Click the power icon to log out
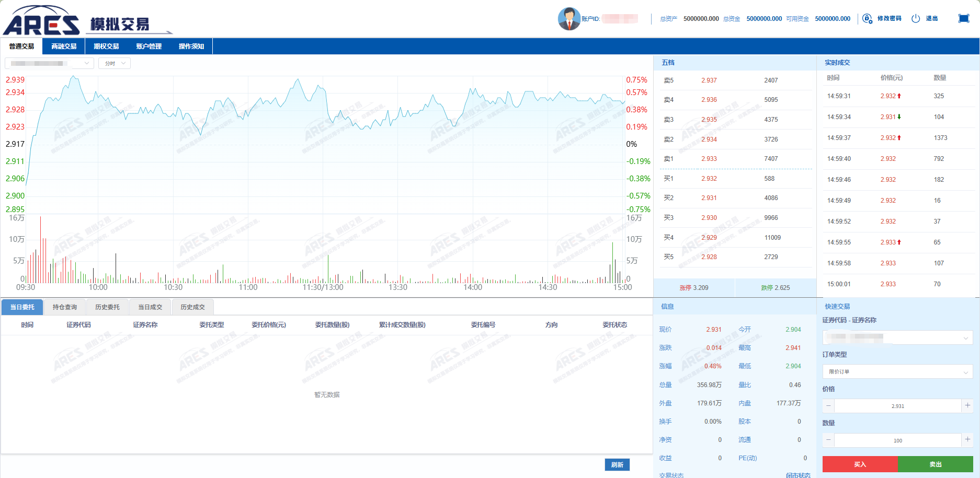980x478 pixels. (x=916, y=19)
